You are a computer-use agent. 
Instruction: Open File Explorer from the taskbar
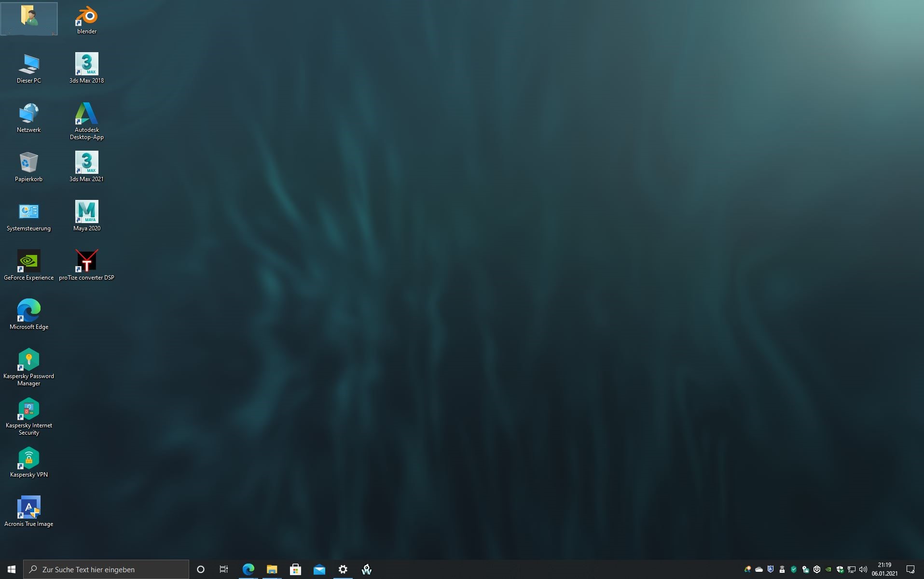coord(272,569)
